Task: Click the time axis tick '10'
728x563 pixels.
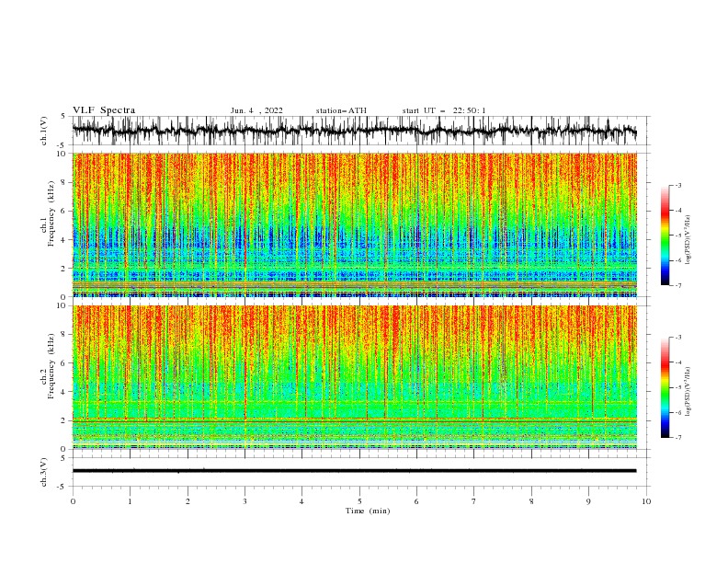Action: [x=646, y=501]
